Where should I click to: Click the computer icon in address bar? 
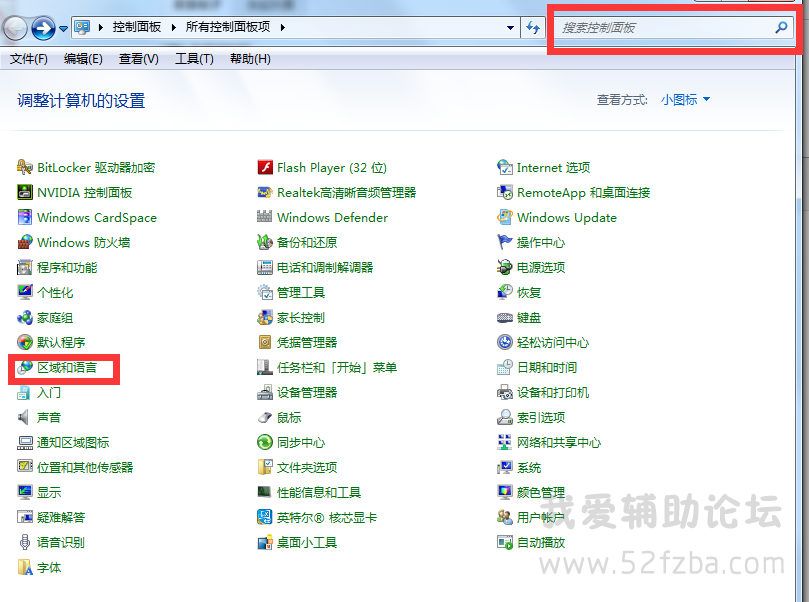click(x=83, y=27)
